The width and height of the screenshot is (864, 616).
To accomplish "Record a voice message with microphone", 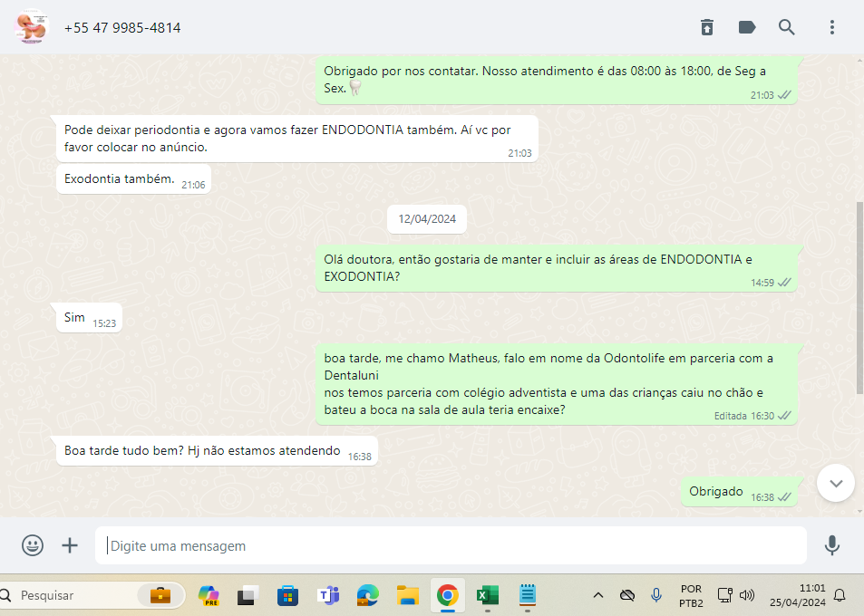I will (831, 545).
